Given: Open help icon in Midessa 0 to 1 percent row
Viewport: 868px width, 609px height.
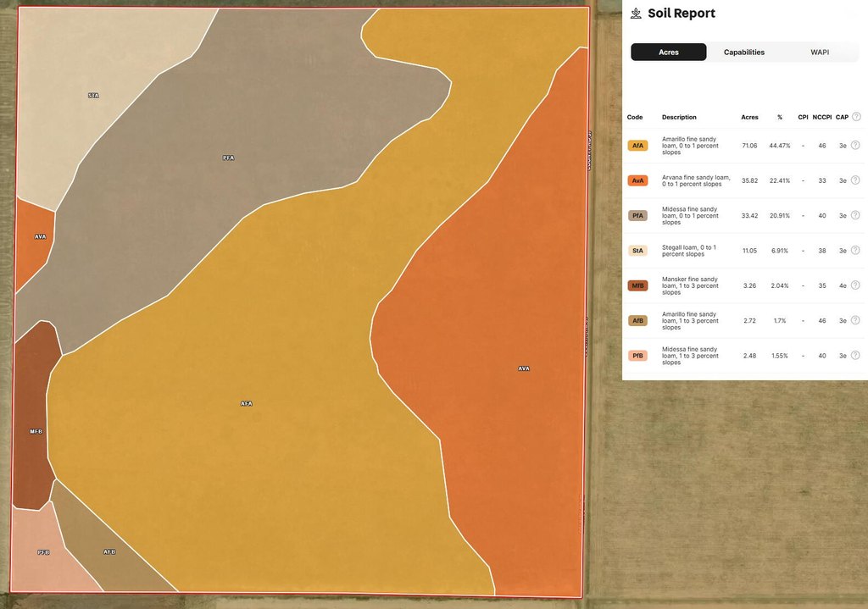Looking at the screenshot, I should tap(855, 215).
